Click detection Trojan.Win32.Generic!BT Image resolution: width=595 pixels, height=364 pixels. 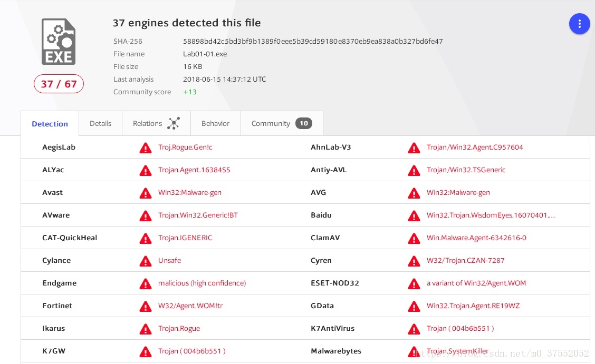click(198, 215)
